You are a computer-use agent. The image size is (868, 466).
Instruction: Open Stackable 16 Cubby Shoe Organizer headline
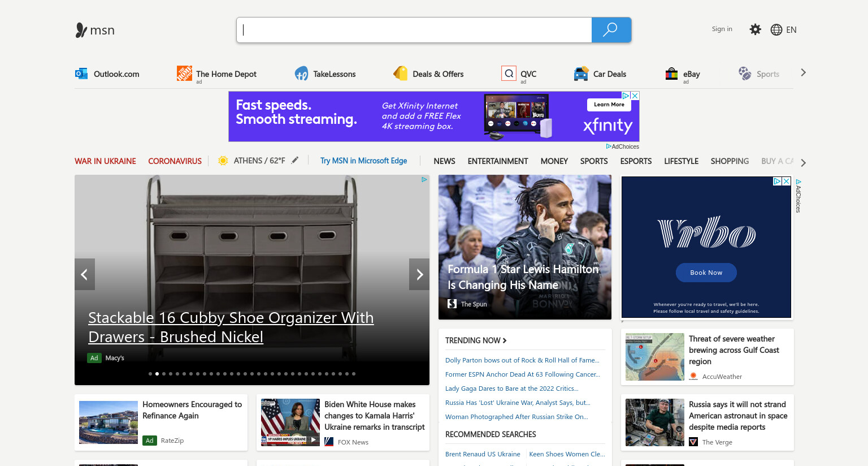pyautogui.click(x=231, y=327)
